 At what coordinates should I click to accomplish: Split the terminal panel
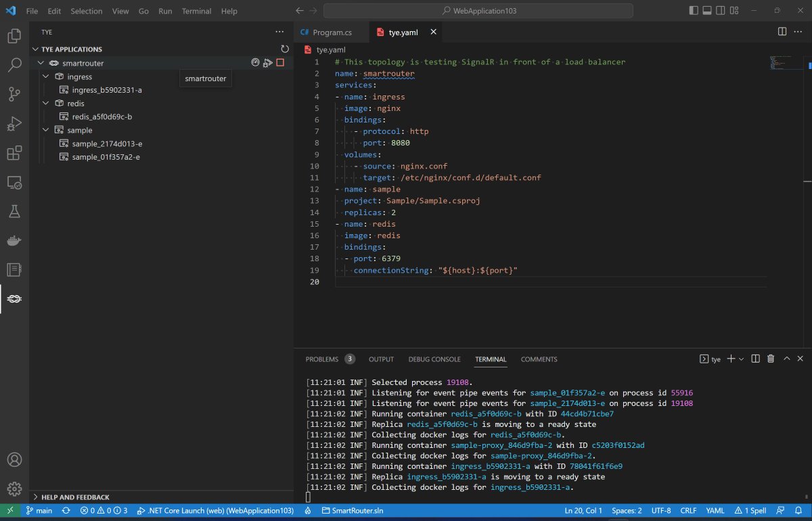pyautogui.click(x=756, y=359)
